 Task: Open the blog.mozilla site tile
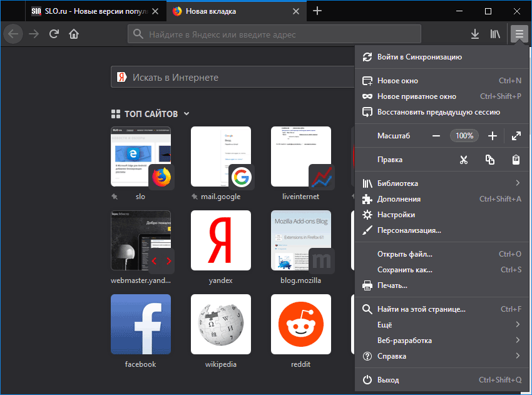click(x=301, y=240)
